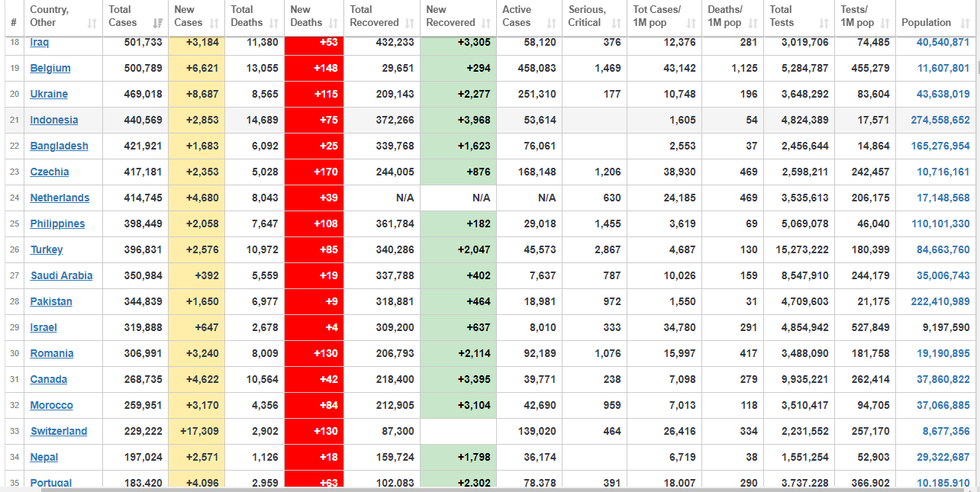This screenshot has width=980, height=492.
Task: Select Saudi Arabia total cases 350,984
Action: [143, 275]
